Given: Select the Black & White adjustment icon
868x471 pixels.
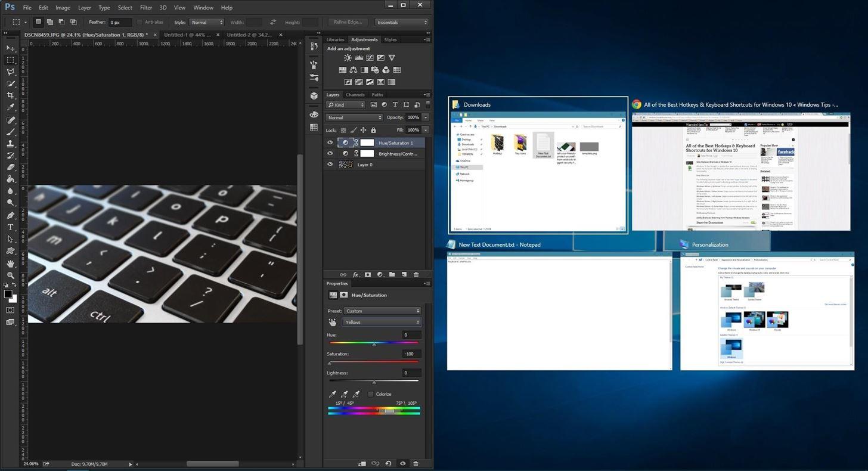Looking at the screenshot, I should (x=364, y=70).
